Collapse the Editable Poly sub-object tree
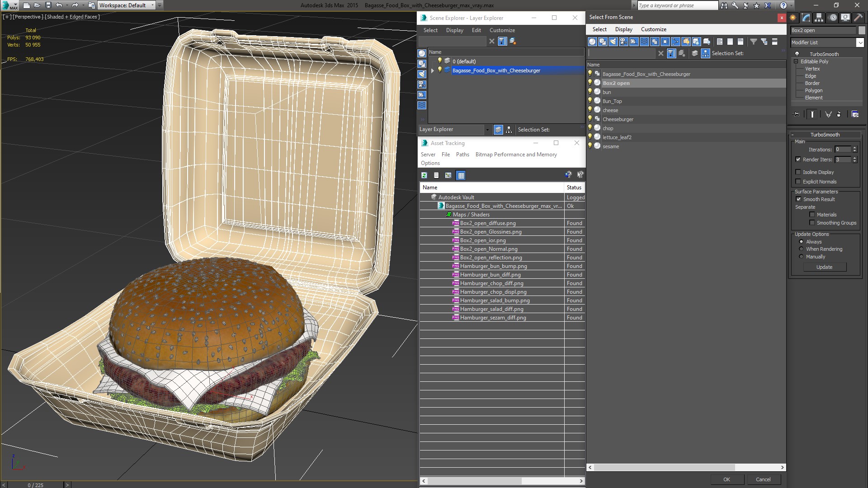The image size is (868, 488). pyautogui.click(x=796, y=61)
